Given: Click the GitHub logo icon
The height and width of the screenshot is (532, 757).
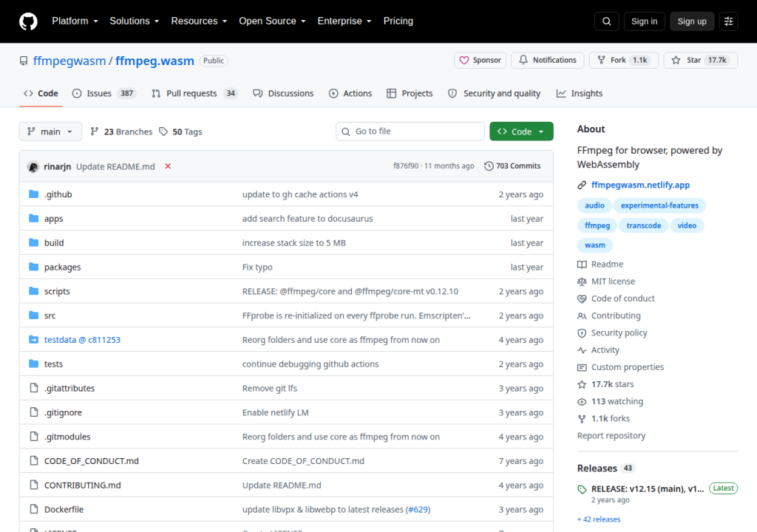Looking at the screenshot, I should tap(28, 21).
